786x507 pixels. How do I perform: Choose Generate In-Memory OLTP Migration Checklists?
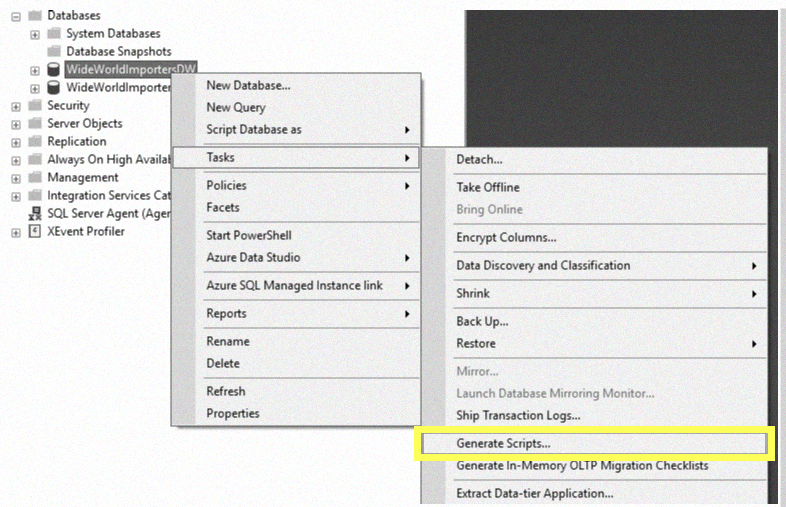(x=595, y=466)
